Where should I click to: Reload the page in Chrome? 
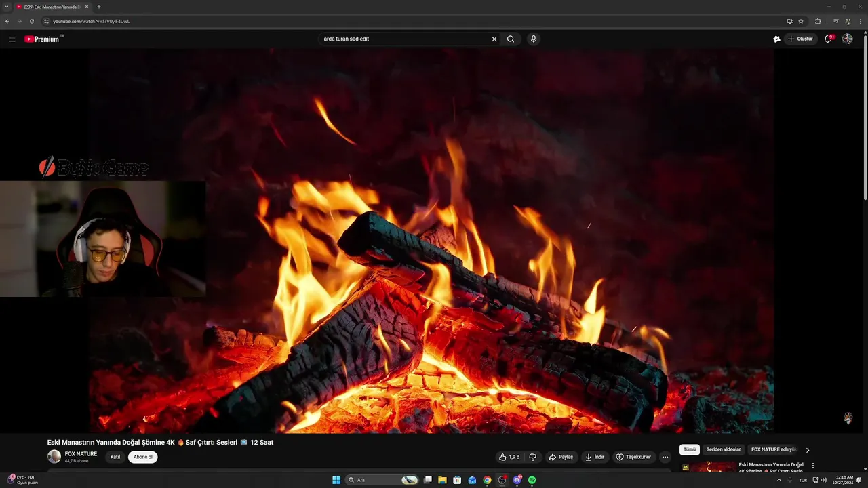[31, 21]
